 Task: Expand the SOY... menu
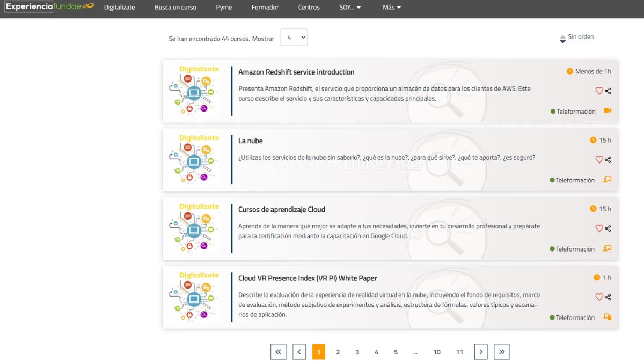point(350,8)
